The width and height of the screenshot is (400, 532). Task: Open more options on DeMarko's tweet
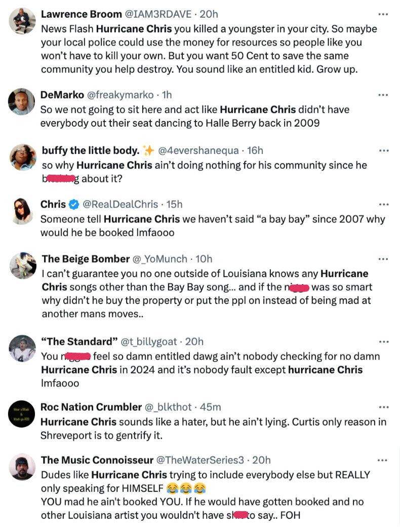click(x=383, y=95)
